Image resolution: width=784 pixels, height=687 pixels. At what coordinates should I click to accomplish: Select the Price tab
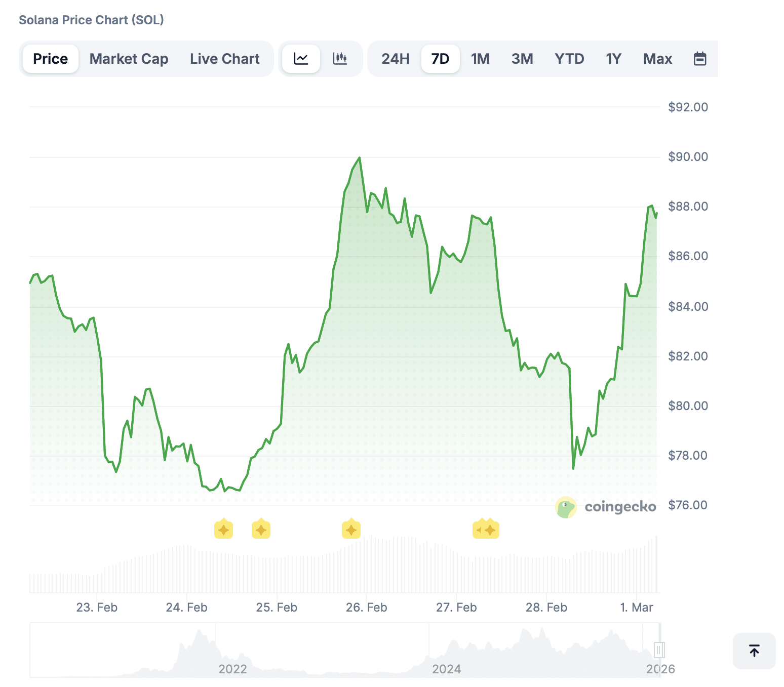pos(50,59)
